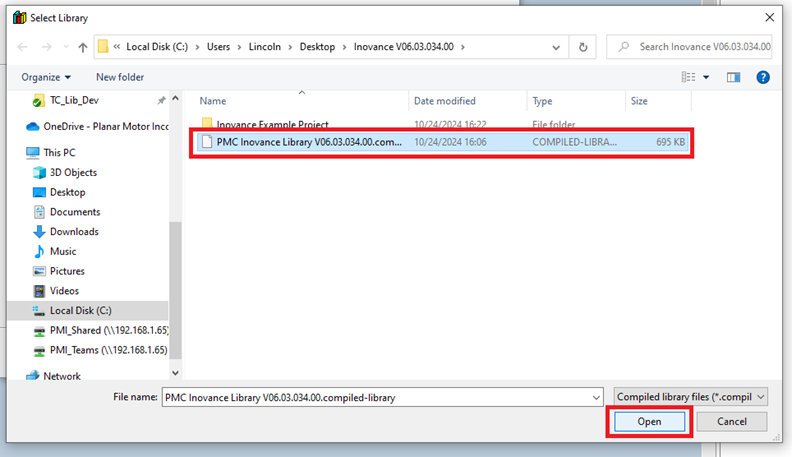Viewport: 792px width, 457px height.
Task: Click the Up one level arrow
Action: point(82,47)
